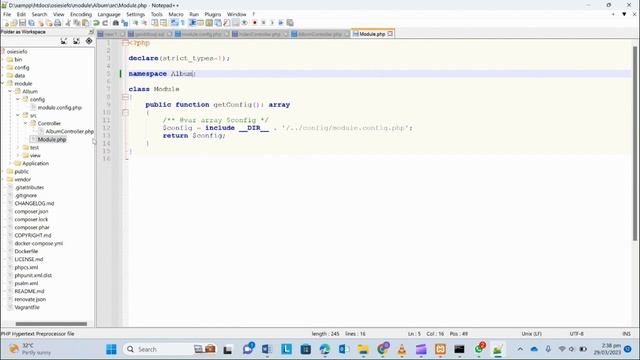The width and height of the screenshot is (640, 360).
Task: Open the Plugins menu
Action: tap(213, 14)
